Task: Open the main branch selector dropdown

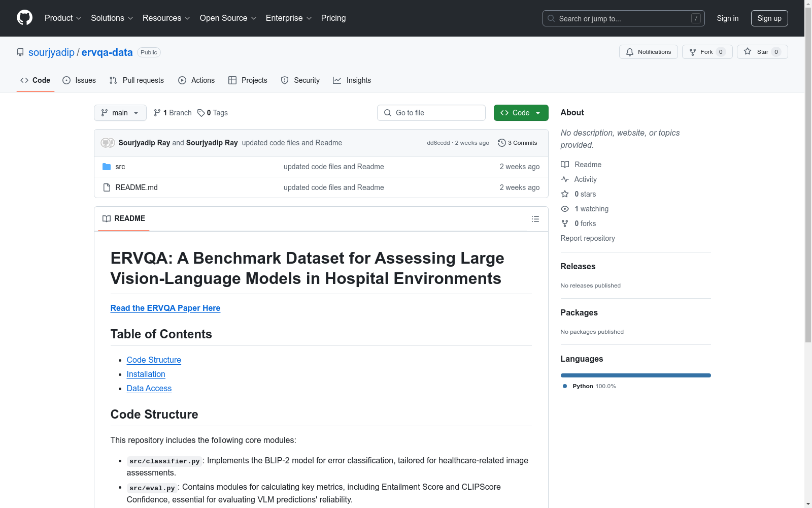Action: [x=120, y=113]
